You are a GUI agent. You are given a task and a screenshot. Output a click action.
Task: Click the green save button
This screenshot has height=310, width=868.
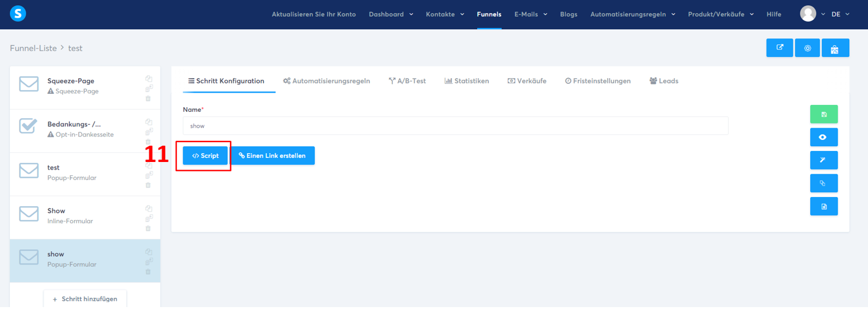click(x=824, y=114)
